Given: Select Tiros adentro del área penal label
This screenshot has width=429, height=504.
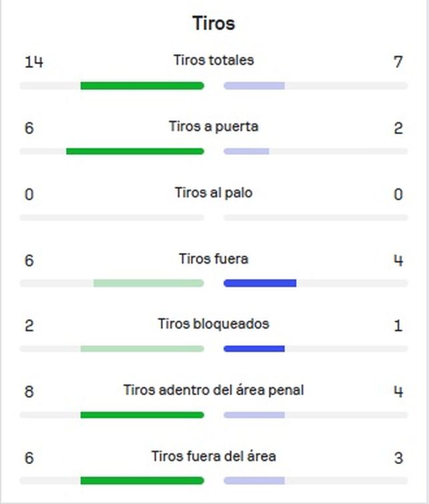Looking at the screenshot, I should click(214, 390).
